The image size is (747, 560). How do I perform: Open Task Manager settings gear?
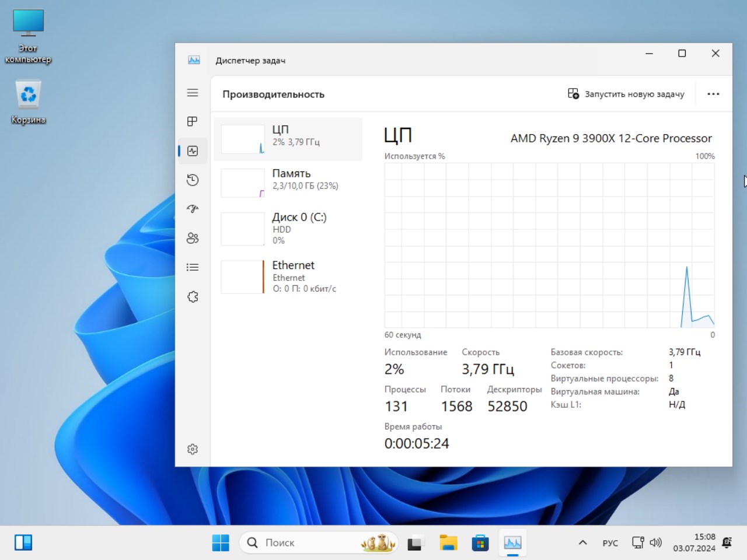[193, 449]
